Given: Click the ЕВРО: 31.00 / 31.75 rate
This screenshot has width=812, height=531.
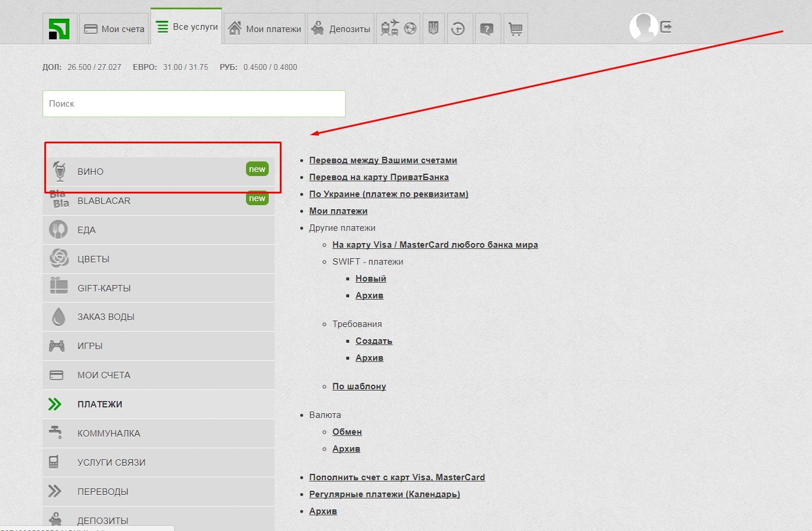Looking at the screenshot, I should 170,67.
